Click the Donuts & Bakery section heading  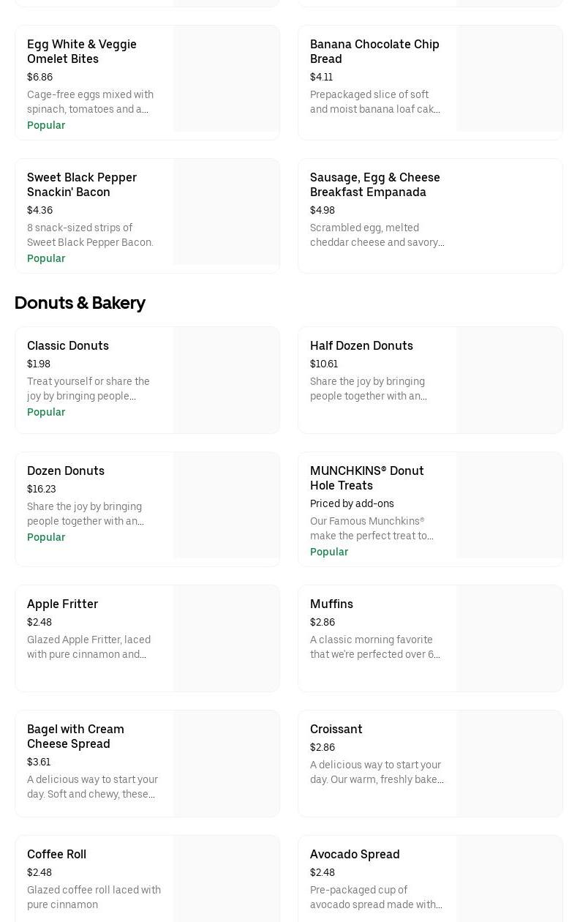80,303
